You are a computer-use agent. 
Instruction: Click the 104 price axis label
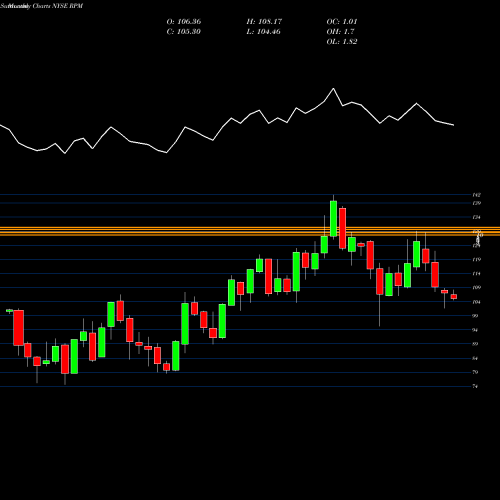click(x=477, y=302)
